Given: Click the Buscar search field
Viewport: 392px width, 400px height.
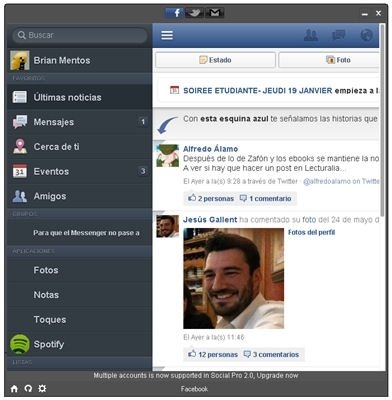Looking at the screenshot, I should tap(80, 35).
